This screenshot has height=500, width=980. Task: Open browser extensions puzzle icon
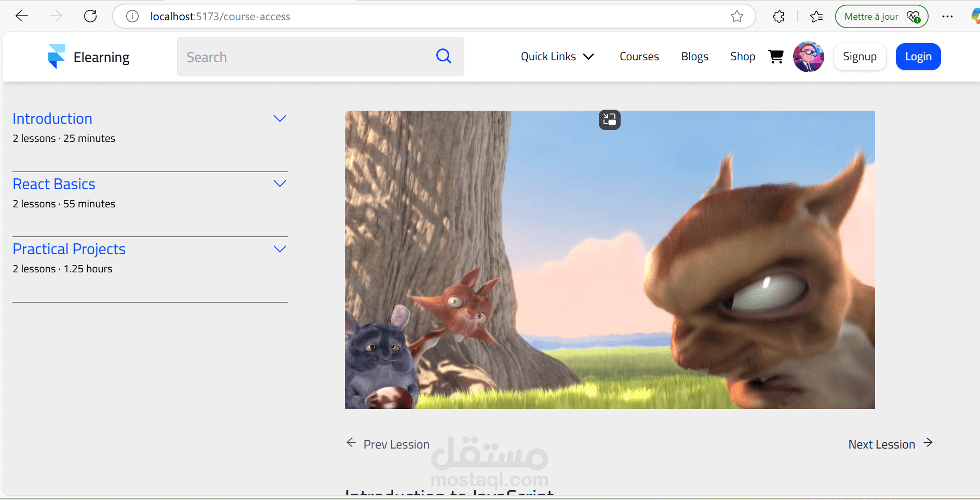click(778, 17)
